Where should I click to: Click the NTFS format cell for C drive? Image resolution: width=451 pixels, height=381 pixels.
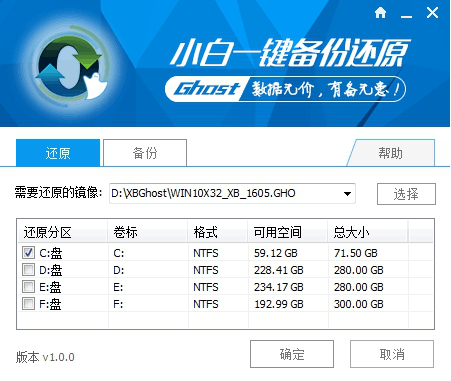(x=206, y=253)
